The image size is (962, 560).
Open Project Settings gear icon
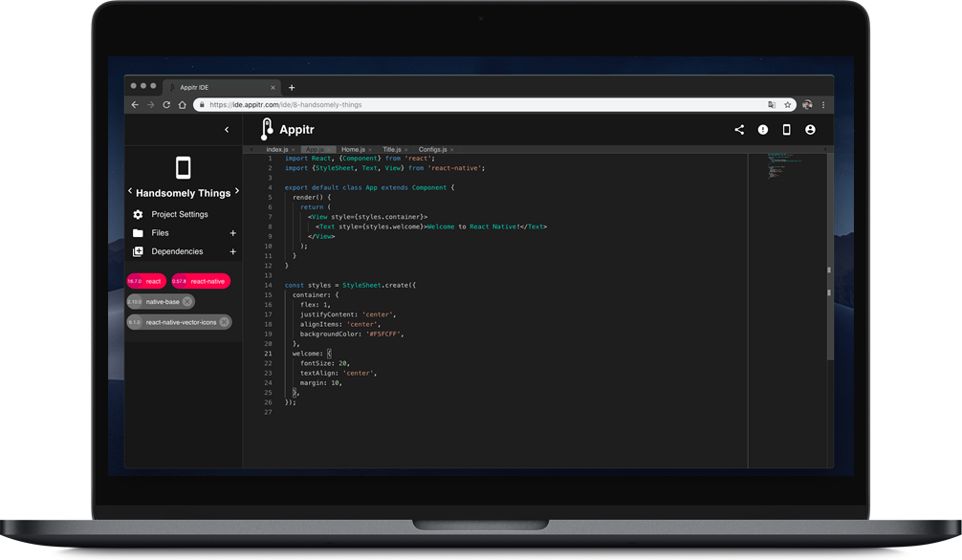pyautogui.click(x=138, y=214)
